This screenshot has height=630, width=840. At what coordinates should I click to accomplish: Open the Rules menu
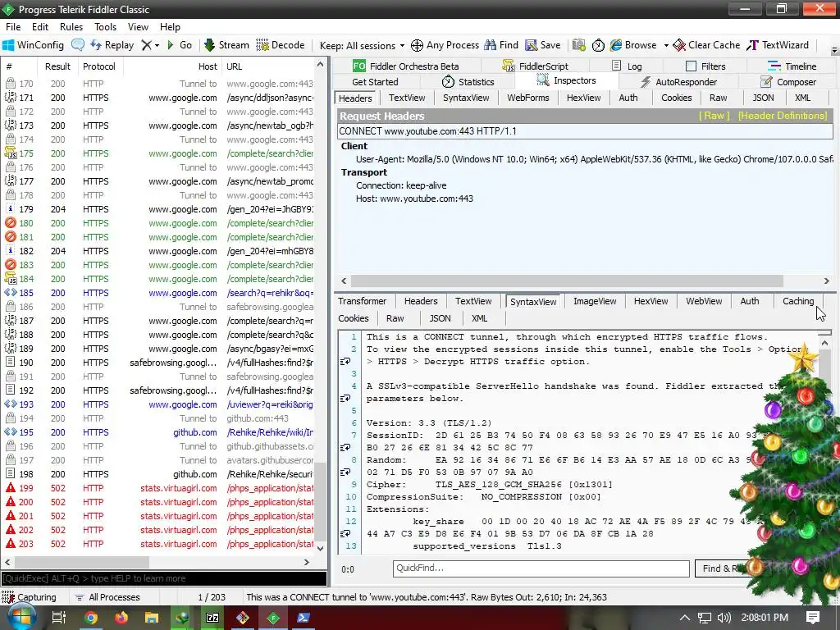click(71, 27)
